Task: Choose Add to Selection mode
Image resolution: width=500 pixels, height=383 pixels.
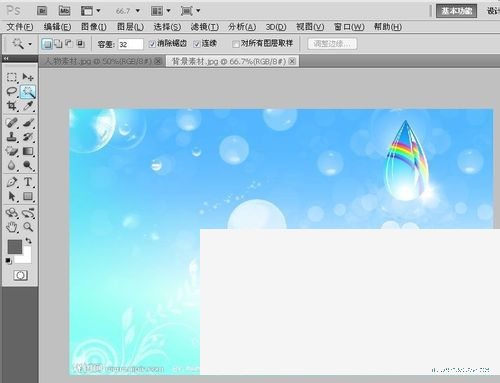Action: tap(58, 43)
